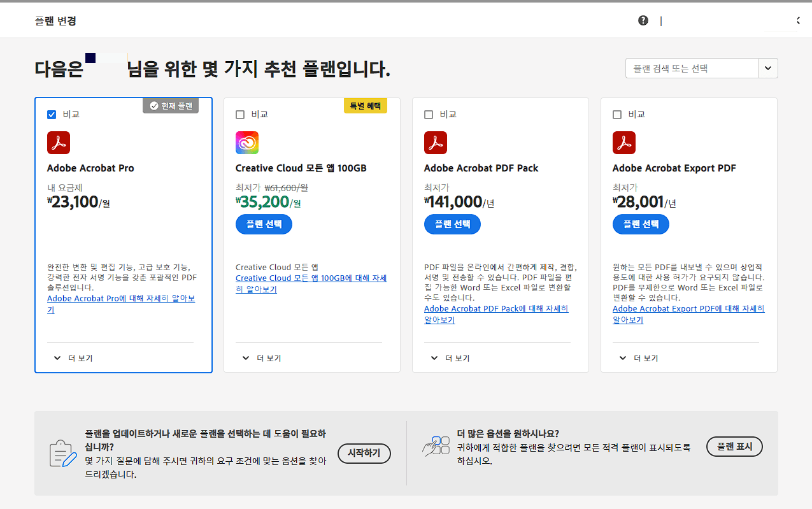The height and width of the screenshot is (509, 812).
Task: Expand 더 보기 on Creative Cloud card
Action: point(262,358)
